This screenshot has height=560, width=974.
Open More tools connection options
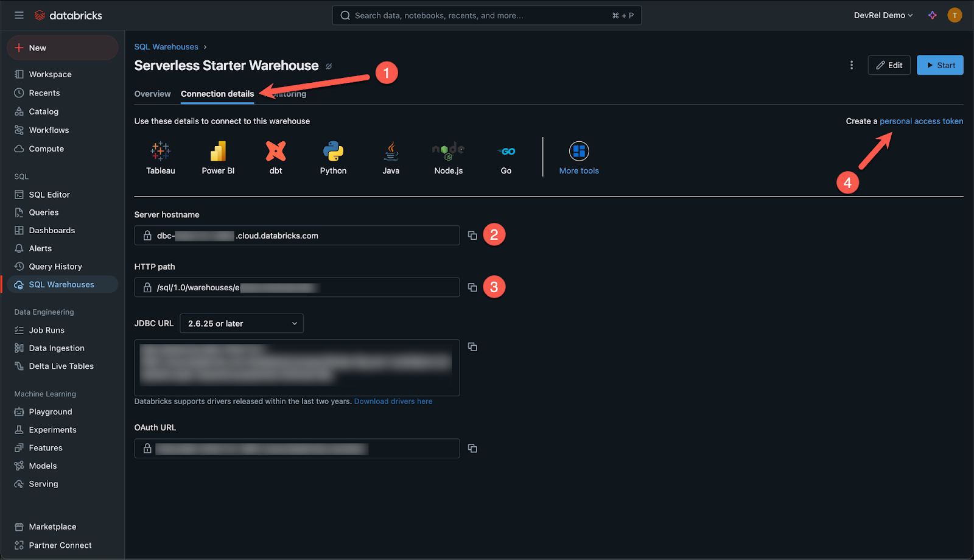click(x=579, y=157)
